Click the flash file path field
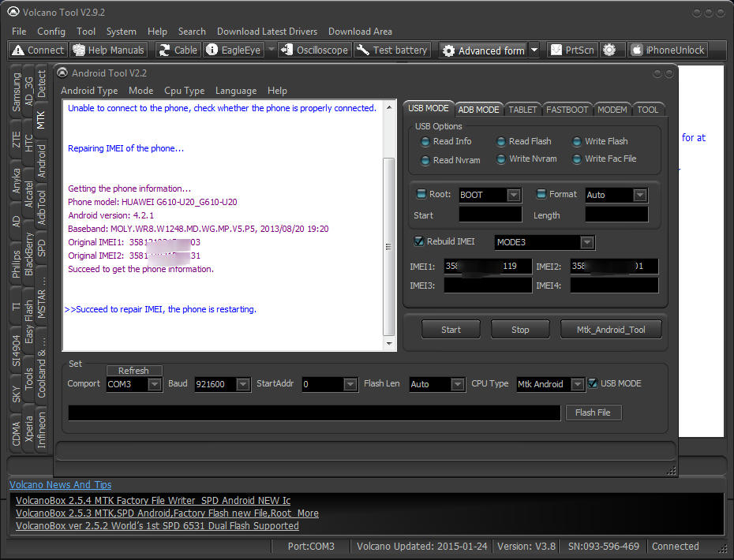734x560 pixels. pyautogui.click(x=314, y=413)
